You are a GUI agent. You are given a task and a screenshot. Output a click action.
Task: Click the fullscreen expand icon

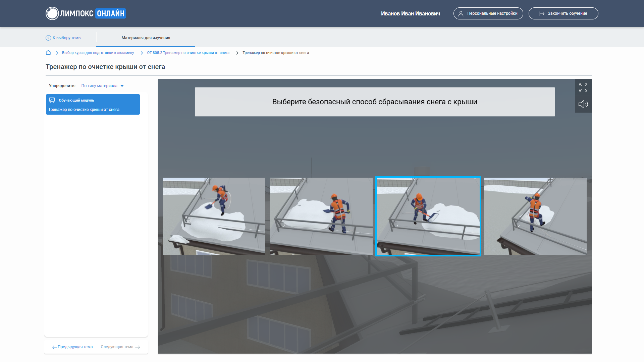(x=583, y=87)
